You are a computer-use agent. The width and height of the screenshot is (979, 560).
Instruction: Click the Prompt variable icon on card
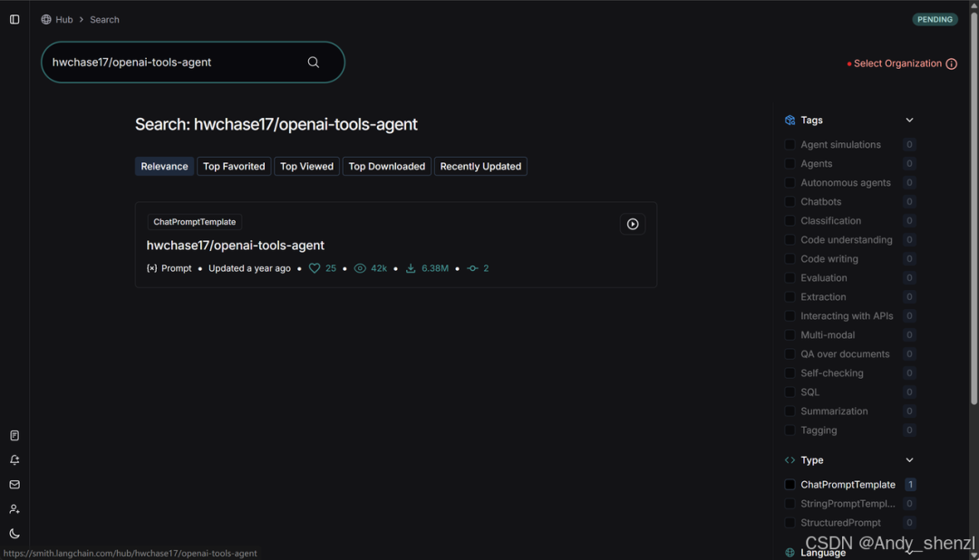tap(151, 268)
